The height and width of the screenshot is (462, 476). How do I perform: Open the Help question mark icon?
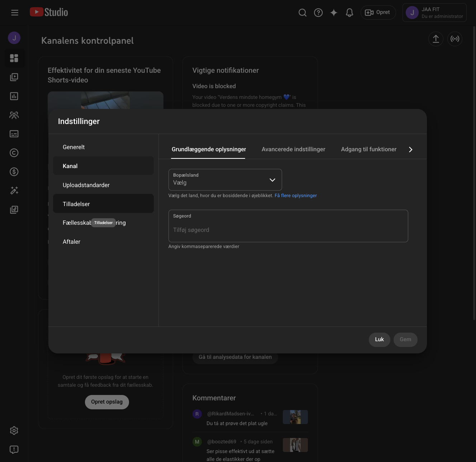click(x=318, y=13)
